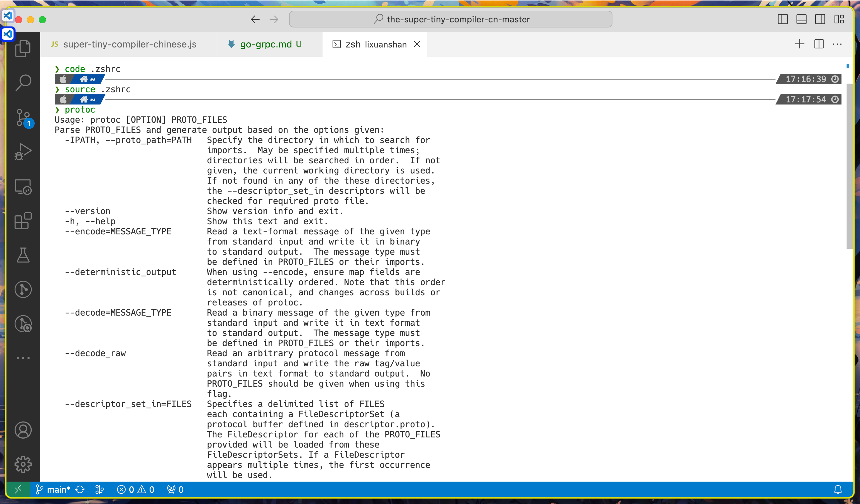This screenshot has width=860, height=504.
Task: Go forward using the right arrow
Action: click(274, 19)
